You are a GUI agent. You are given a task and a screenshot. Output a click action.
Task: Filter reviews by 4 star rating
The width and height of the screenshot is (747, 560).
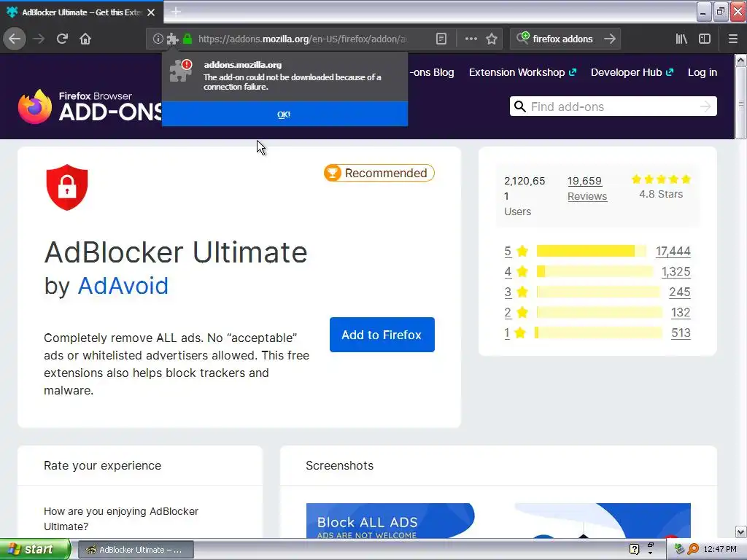[516, 271]
